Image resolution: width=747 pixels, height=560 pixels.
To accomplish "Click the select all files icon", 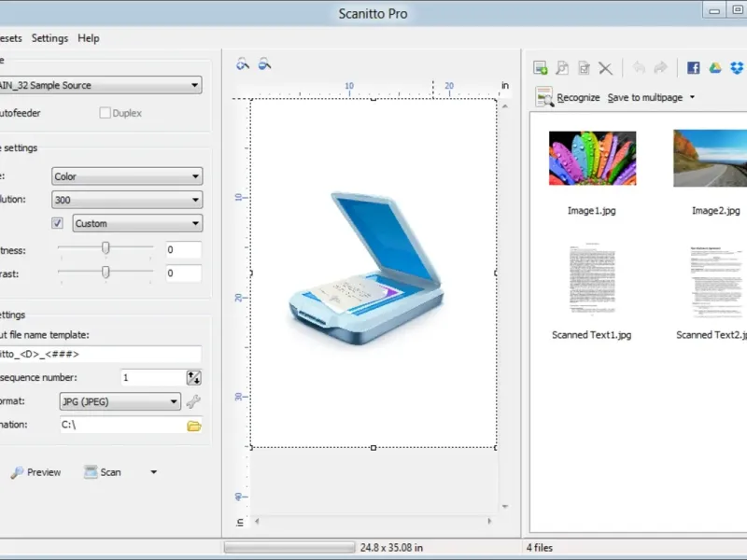I will (x=585, y=68).
